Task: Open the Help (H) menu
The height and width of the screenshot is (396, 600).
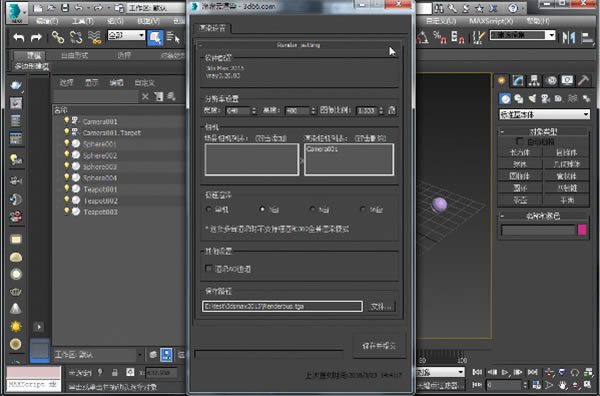Action: click(x=538, y=21)
